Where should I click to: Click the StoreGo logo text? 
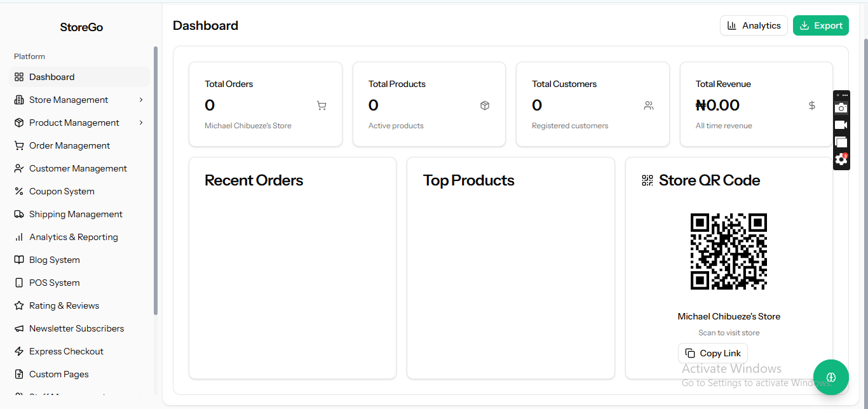pos(81,27)
